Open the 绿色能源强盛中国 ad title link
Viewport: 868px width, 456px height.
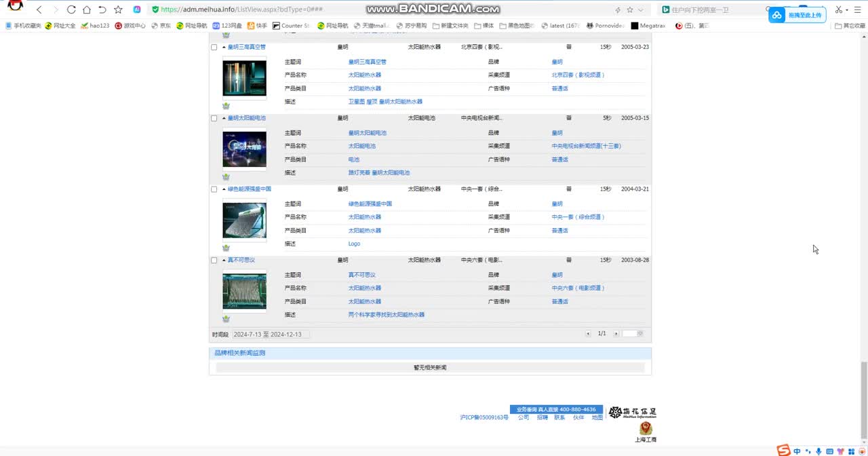[250, 189]
